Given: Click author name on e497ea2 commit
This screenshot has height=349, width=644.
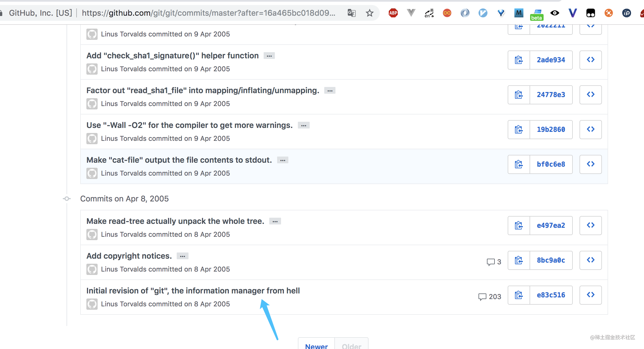Looking at the screenshot, I should point(124,235).
